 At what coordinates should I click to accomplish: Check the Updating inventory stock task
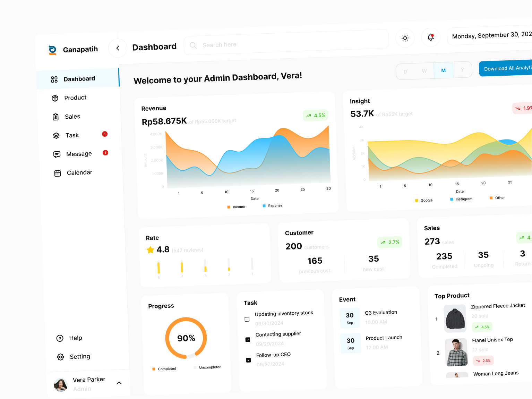coord(247,319)
